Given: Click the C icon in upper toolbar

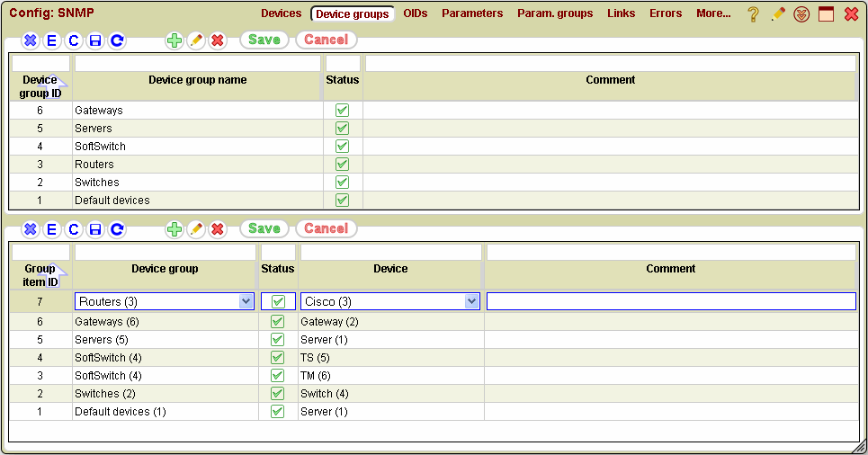Looking at the screenshot, I should click(x=74, y=40).
